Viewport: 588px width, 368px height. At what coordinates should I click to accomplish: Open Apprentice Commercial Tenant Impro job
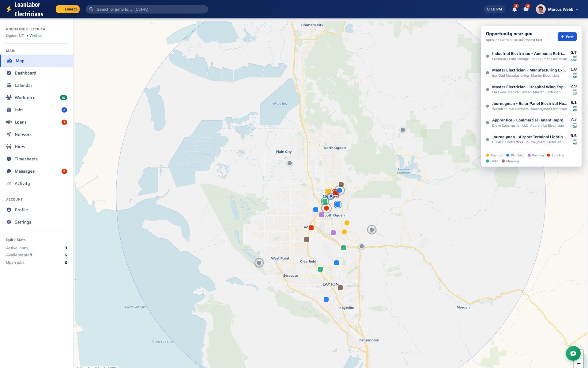coord(531,123)
